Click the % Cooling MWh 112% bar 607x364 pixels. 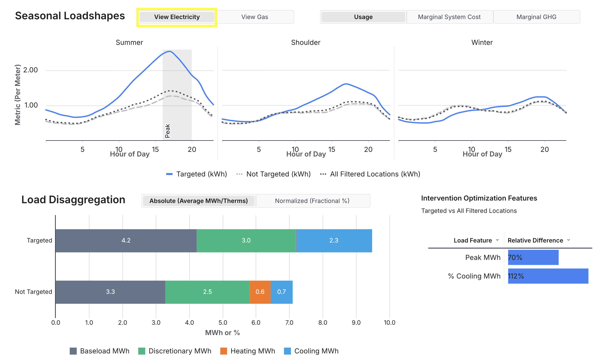(548, 276)
